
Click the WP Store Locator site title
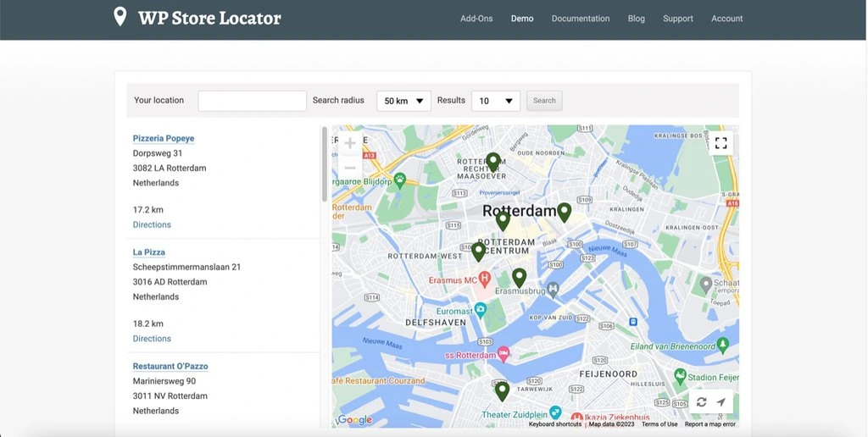(x=209, y=19)
